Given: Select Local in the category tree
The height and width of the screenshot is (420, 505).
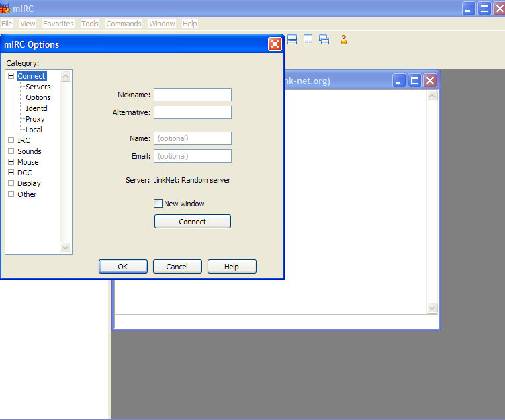Looking at the screenshot, I should click(x=34, y=130).
